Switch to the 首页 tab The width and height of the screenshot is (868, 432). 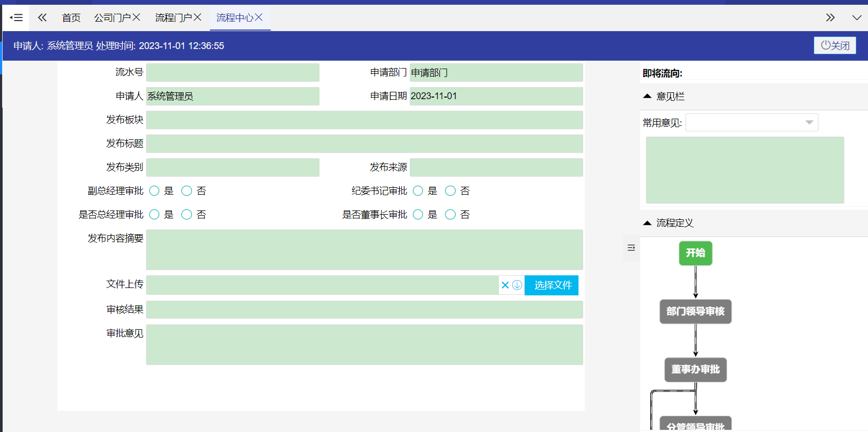[71, 17]
